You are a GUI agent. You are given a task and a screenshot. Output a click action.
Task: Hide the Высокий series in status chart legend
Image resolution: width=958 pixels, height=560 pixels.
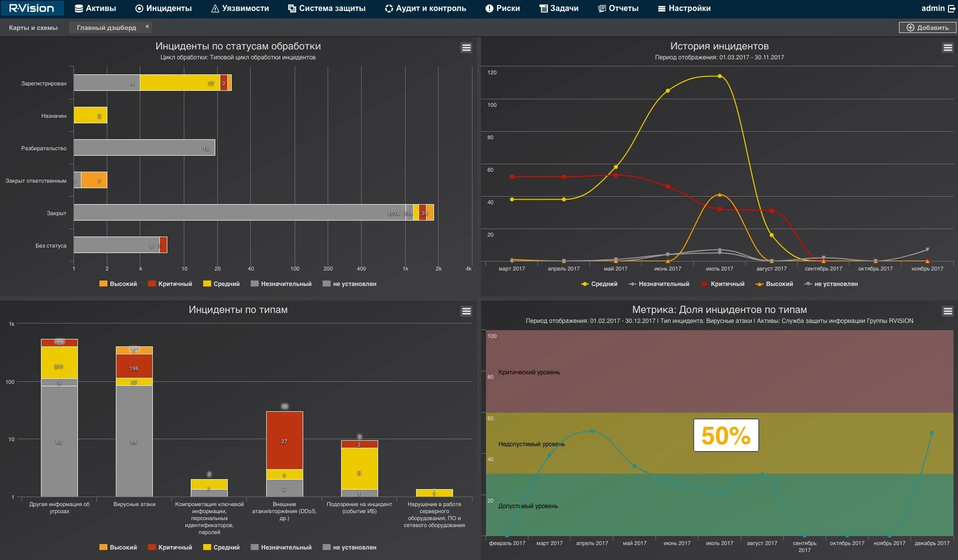coord(118,284)
